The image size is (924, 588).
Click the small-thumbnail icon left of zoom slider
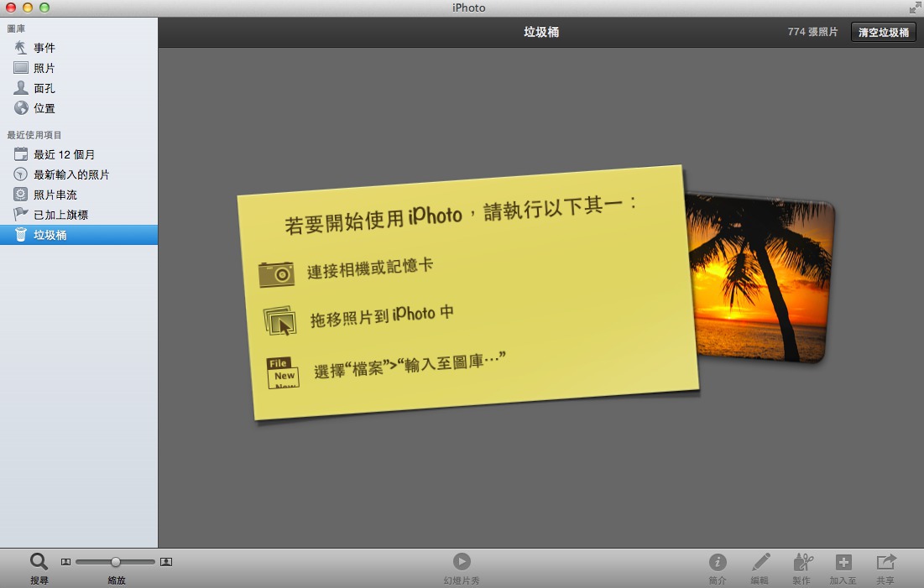pyautogui.click(x=65, y=562)
